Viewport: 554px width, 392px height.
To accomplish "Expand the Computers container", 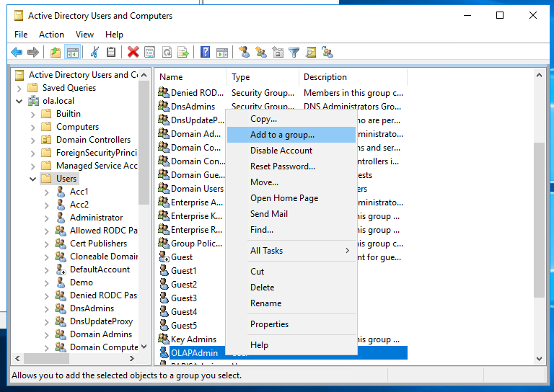I will pyautogui.click(x=33, y=128).
